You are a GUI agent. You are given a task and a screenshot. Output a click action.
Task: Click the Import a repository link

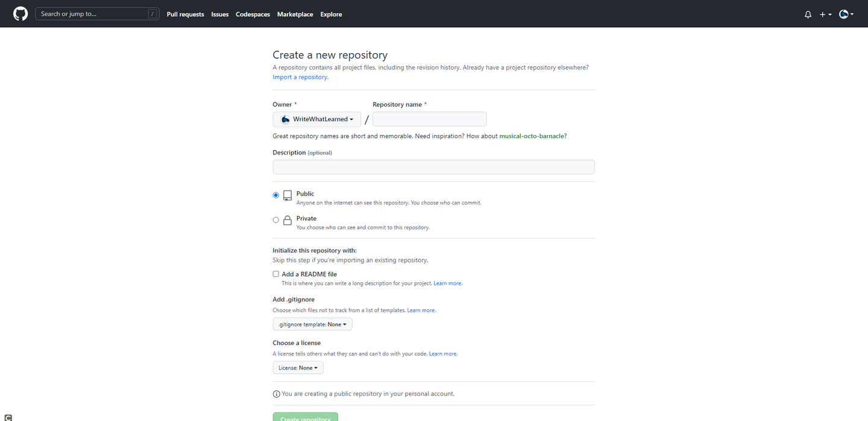300,77
